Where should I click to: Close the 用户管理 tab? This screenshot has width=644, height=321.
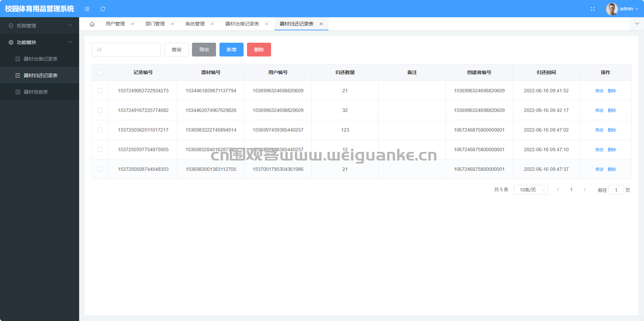132,24
